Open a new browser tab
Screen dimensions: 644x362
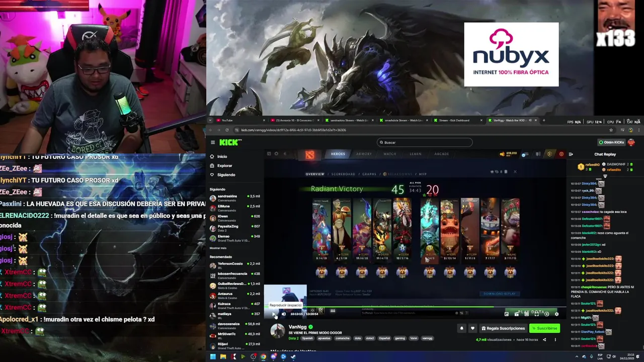(544, 120)
